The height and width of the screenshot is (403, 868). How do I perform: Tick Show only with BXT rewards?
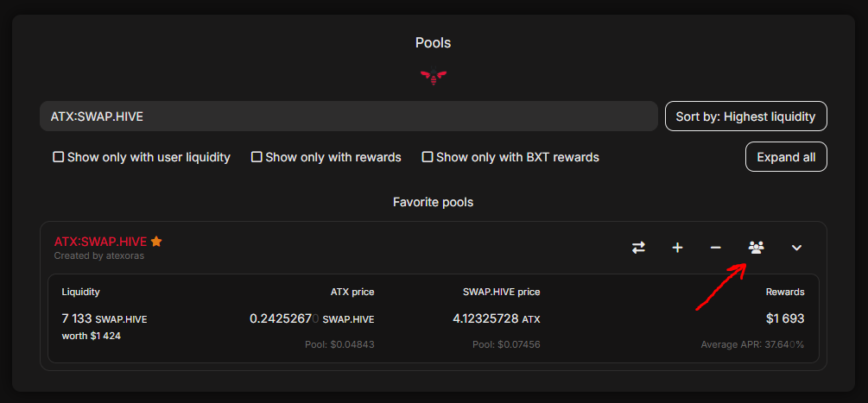coord(428,157)
